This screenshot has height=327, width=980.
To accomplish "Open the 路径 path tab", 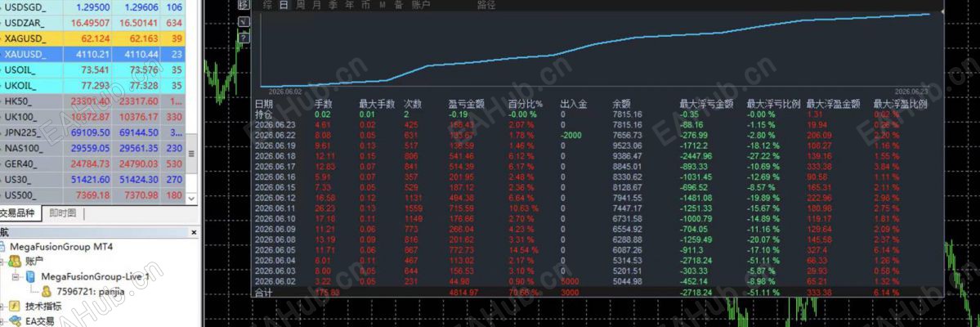I will click(486, 5).
